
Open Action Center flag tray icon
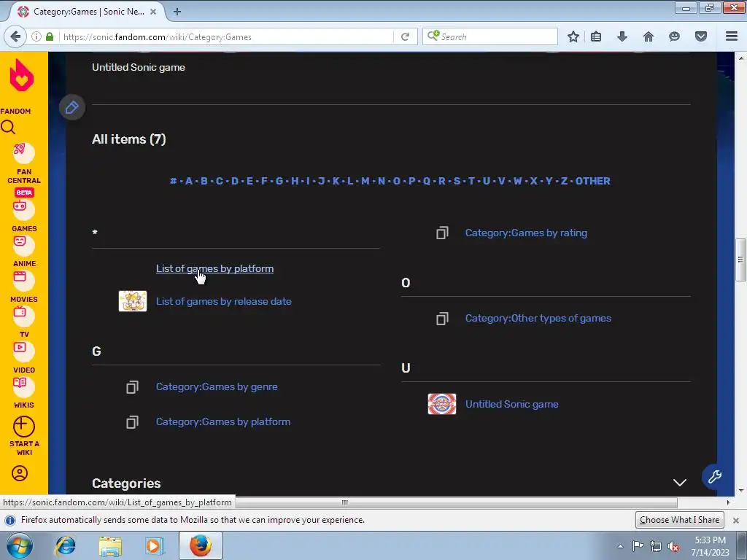click(x=638, y=546)
